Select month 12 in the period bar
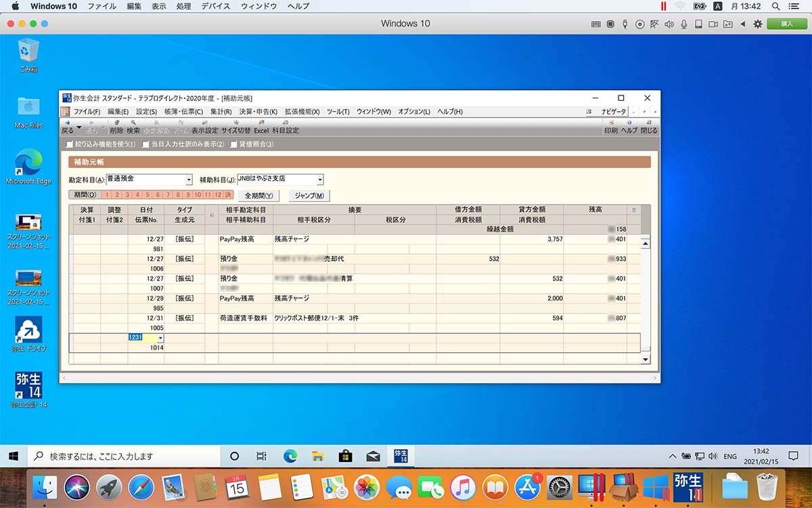 pos(218,195)
